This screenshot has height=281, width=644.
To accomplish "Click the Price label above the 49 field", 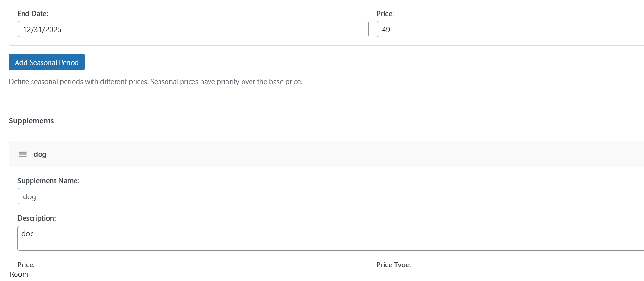I will [385, 14].
